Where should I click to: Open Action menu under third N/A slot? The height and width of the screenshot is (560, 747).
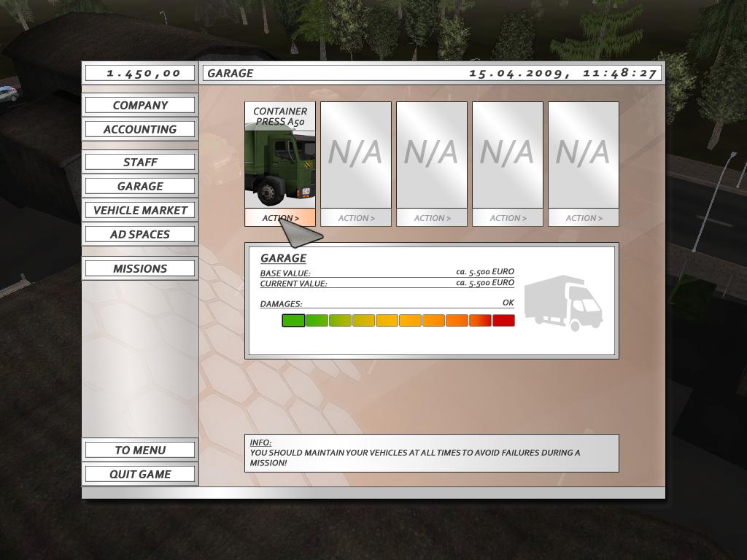(432, 217)
